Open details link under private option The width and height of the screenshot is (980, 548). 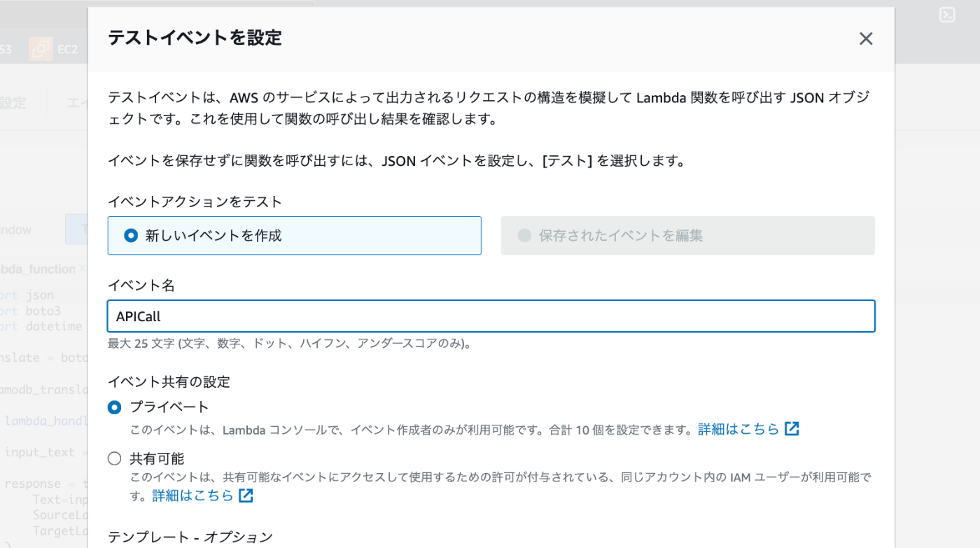coord(738,429)
